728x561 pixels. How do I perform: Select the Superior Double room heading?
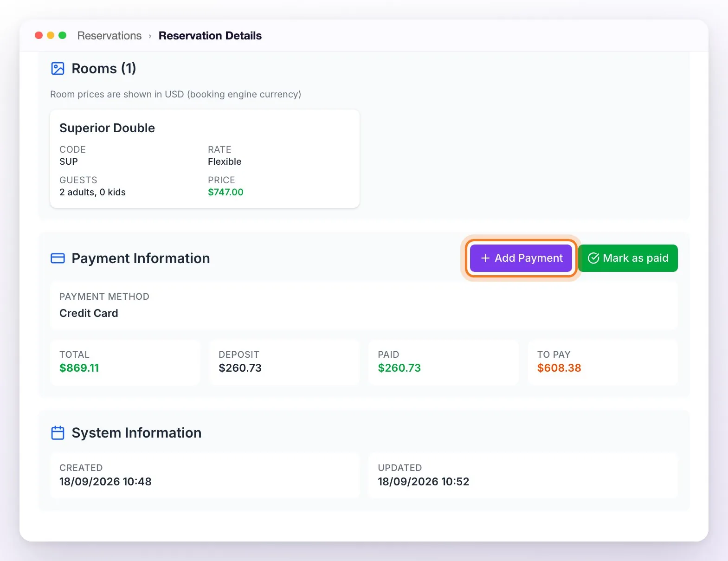(x=107, y=128)
